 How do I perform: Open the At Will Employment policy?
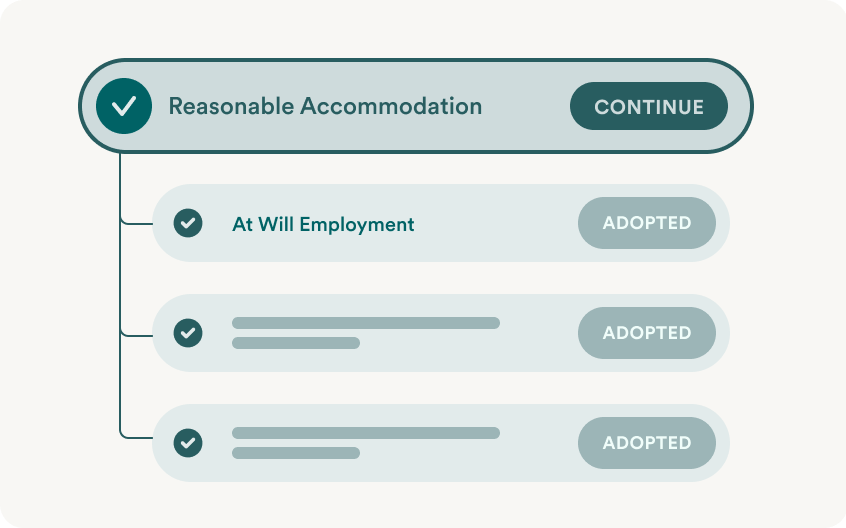click(323, 224)
